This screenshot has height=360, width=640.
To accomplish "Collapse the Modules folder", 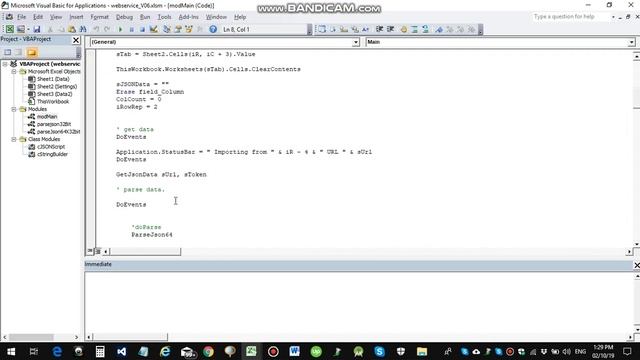I will tap(14, 109).
